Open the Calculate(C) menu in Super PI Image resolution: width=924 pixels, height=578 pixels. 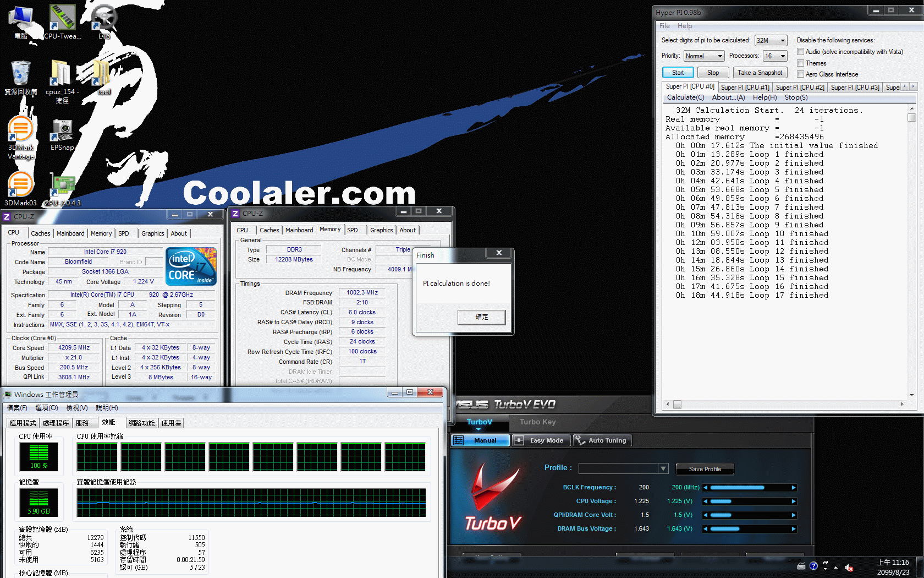point(685,97)
